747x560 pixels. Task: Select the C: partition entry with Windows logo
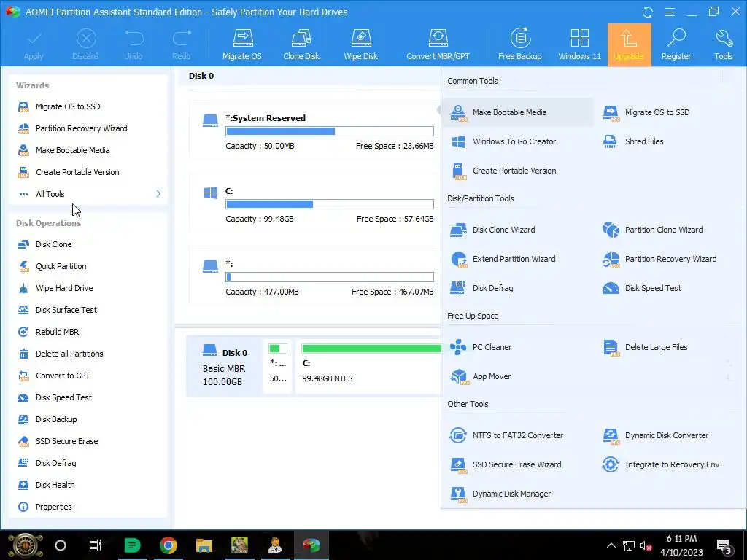click(x=314, y=203)
